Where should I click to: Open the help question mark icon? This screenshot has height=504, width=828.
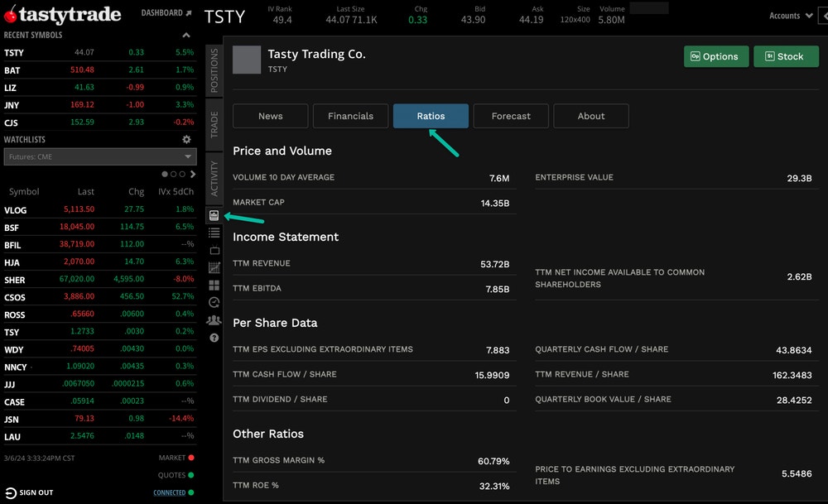click(x=214, y=337)
